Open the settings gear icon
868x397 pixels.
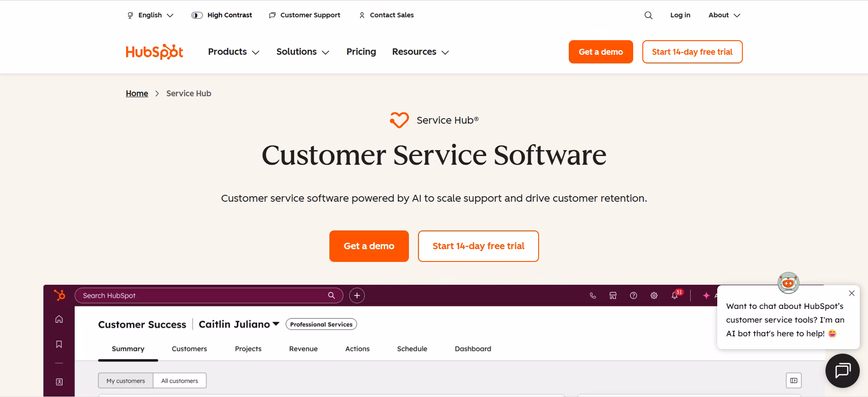654,296
